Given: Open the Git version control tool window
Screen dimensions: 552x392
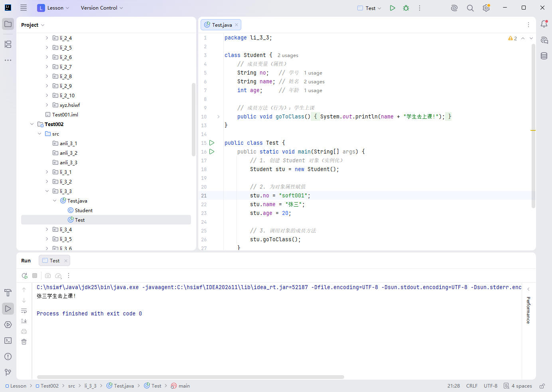Looking at the screenshot, I should pyautogui.click(x=8, y=372).
